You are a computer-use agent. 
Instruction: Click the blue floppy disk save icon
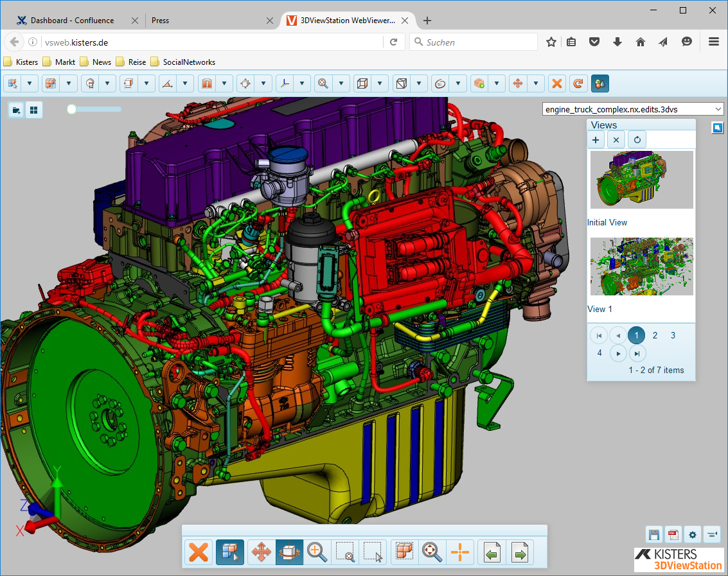coord(654,534)
